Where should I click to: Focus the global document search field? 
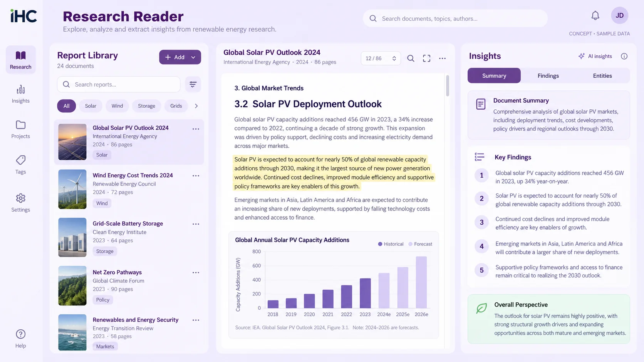[x=455, y=18]
